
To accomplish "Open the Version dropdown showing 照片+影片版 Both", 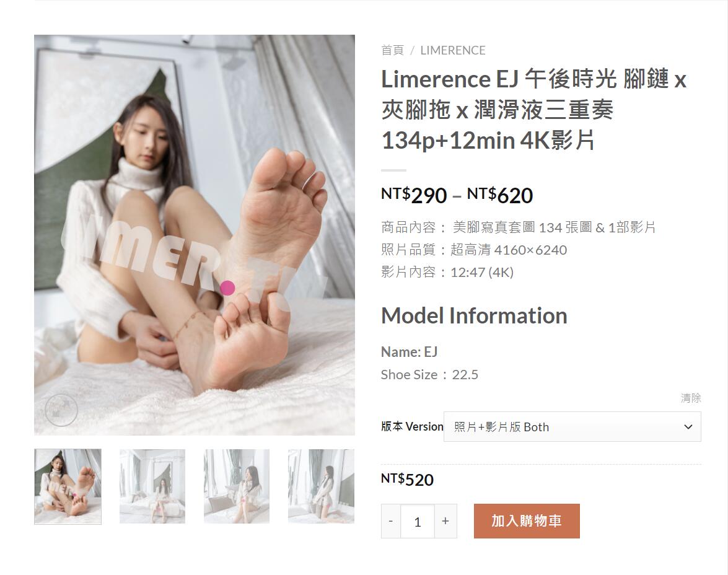I will tap(572, 426).
